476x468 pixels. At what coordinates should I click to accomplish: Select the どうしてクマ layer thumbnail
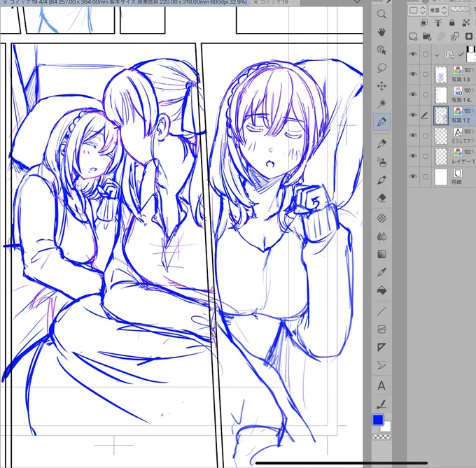[441, 136]
